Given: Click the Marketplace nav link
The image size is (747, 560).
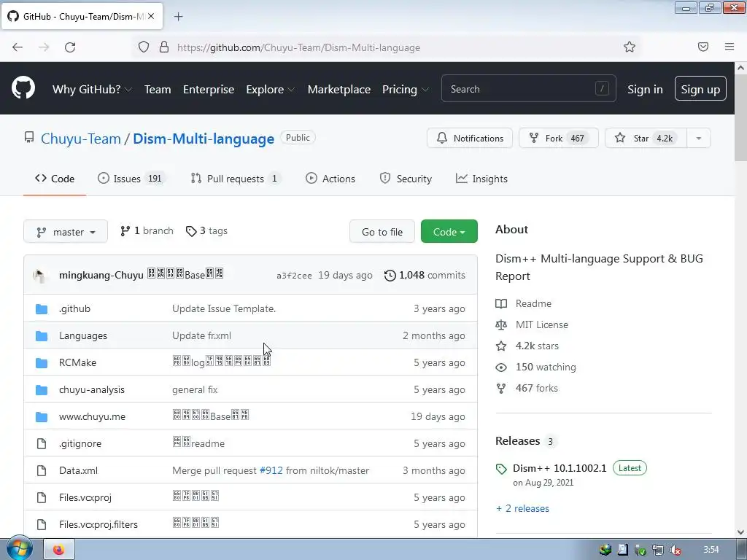Looking at the screenshot, I should tap(338, 89).
